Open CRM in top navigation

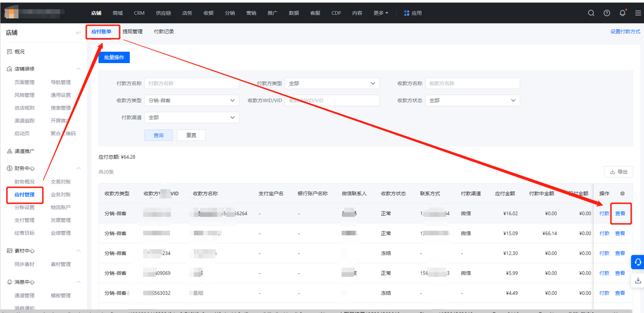point(139,13)
